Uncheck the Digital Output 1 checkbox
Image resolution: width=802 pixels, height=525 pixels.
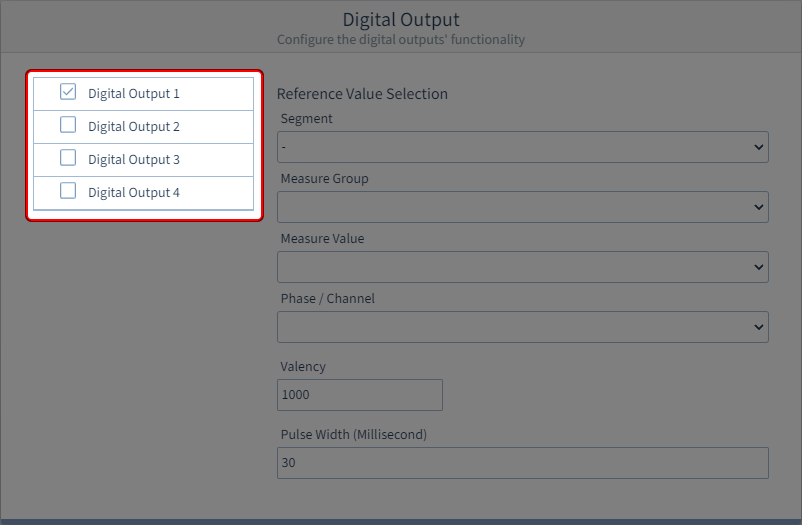[68, 92]
